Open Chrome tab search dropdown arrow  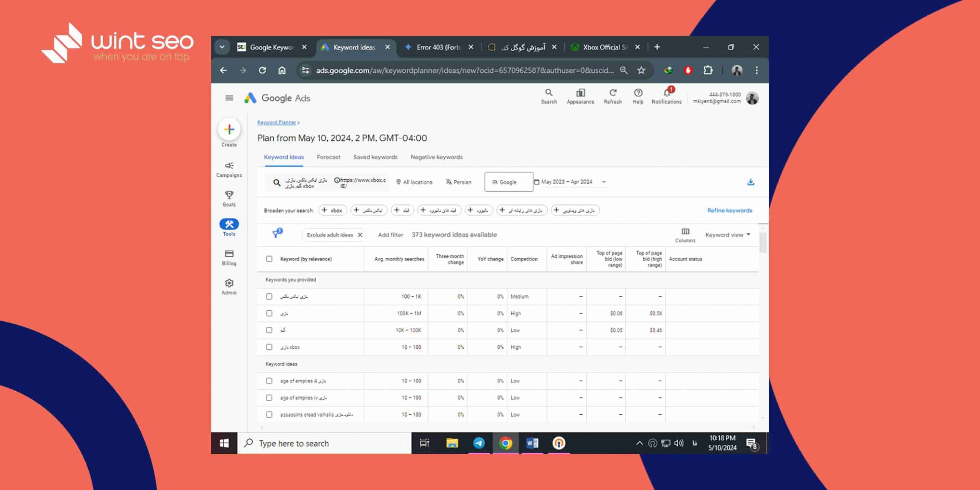(x=222, y=47)
